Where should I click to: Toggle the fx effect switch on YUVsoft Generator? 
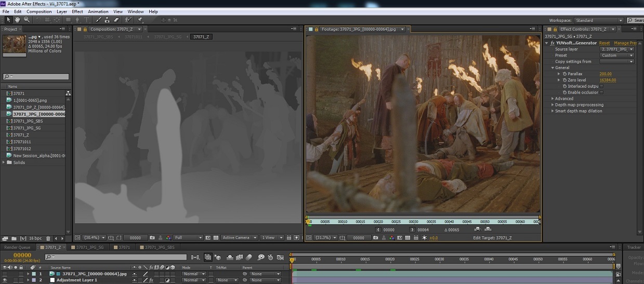tap(553, 43)
